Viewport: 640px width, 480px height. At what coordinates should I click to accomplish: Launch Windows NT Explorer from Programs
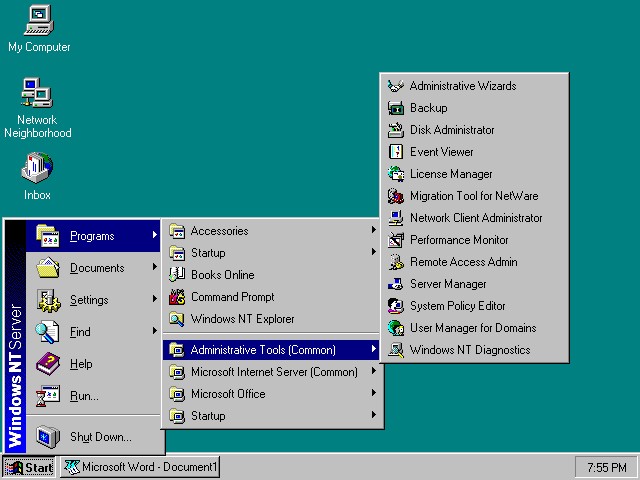point(271,319)
